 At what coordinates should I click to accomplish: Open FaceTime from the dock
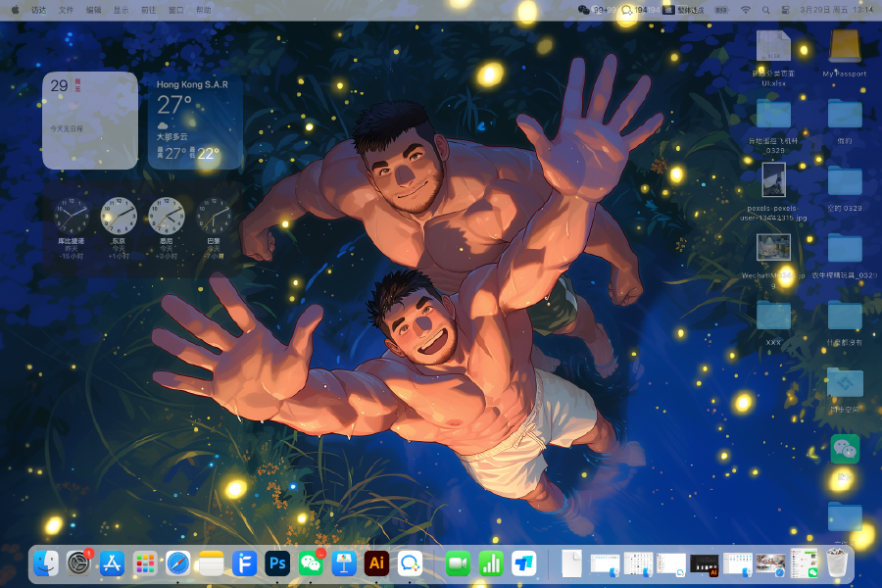click(x=458, y=563)
